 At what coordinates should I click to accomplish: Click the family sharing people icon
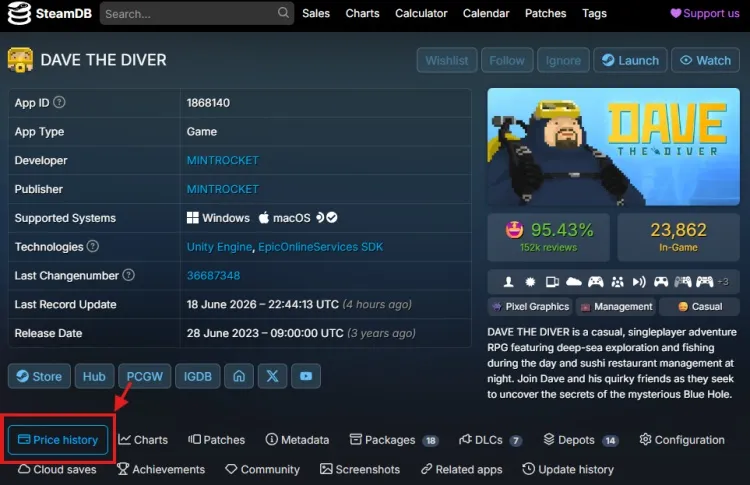[618, 282]
